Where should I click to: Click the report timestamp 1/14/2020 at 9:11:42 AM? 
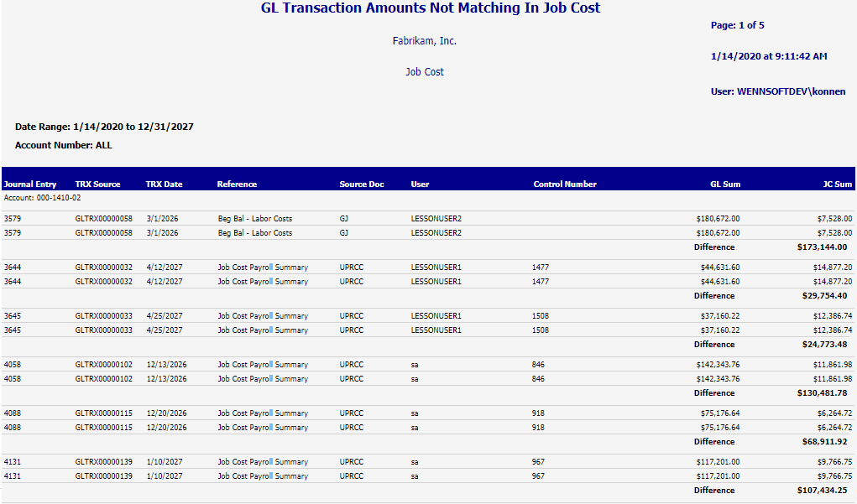(768, 56)
